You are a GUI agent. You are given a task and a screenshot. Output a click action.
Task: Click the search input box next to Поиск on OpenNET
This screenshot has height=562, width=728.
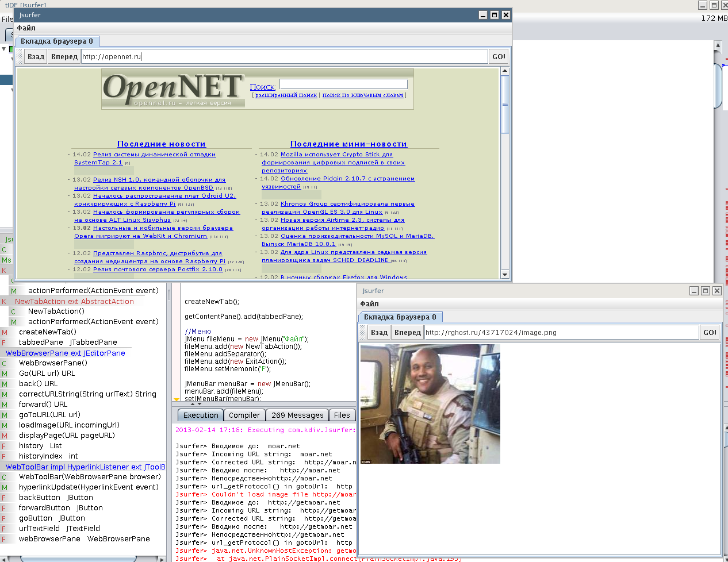pyautogui.click(x=343, y=84)
